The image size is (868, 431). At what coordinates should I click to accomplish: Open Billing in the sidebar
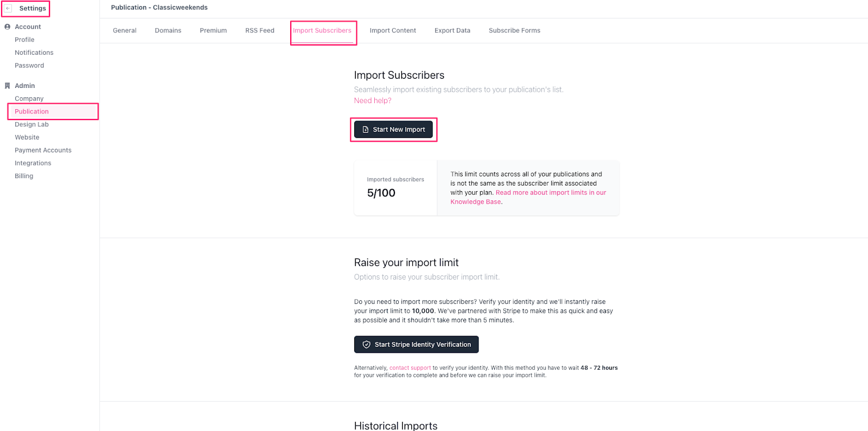pos(24,176)
